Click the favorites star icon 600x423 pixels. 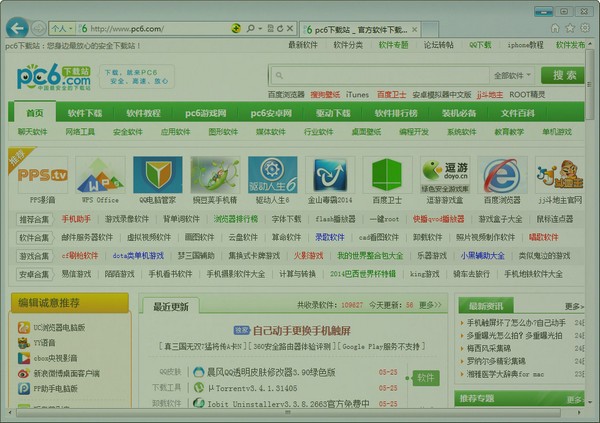(x=570, y=28)
